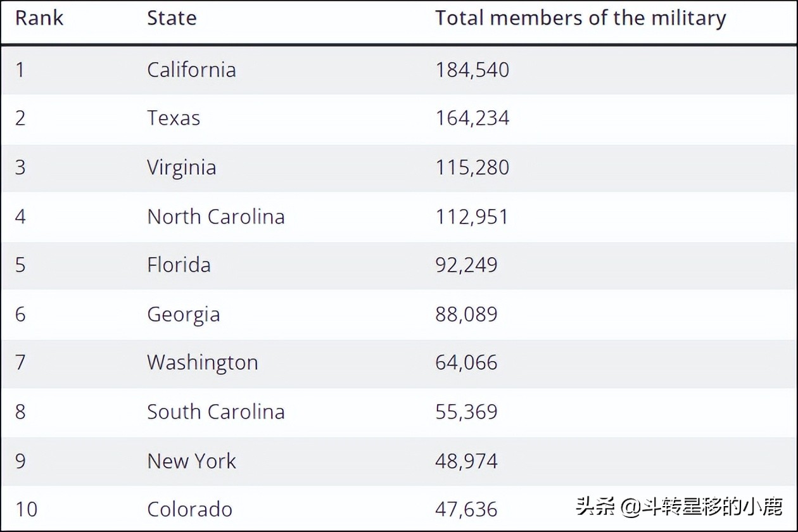Click the Florida state cell
This screenshot has height=532, width=798.
[x=179, y=265]
